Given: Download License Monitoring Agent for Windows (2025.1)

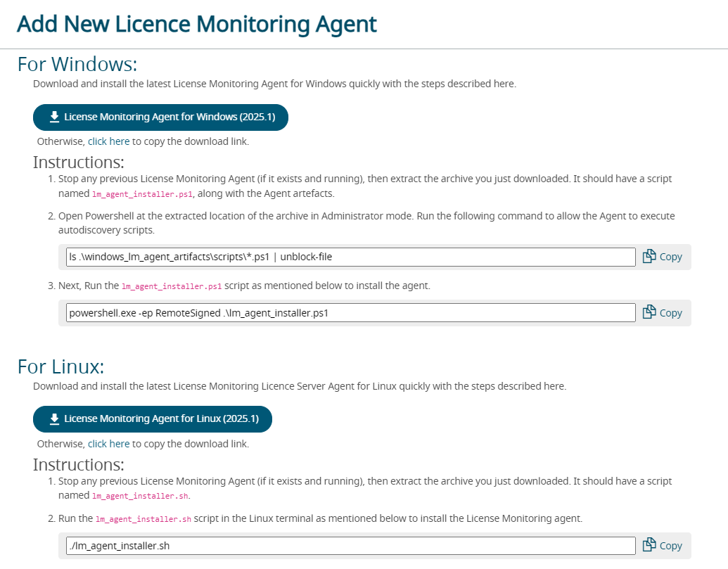Looking at the screenshot, I should tap(160, 117).
